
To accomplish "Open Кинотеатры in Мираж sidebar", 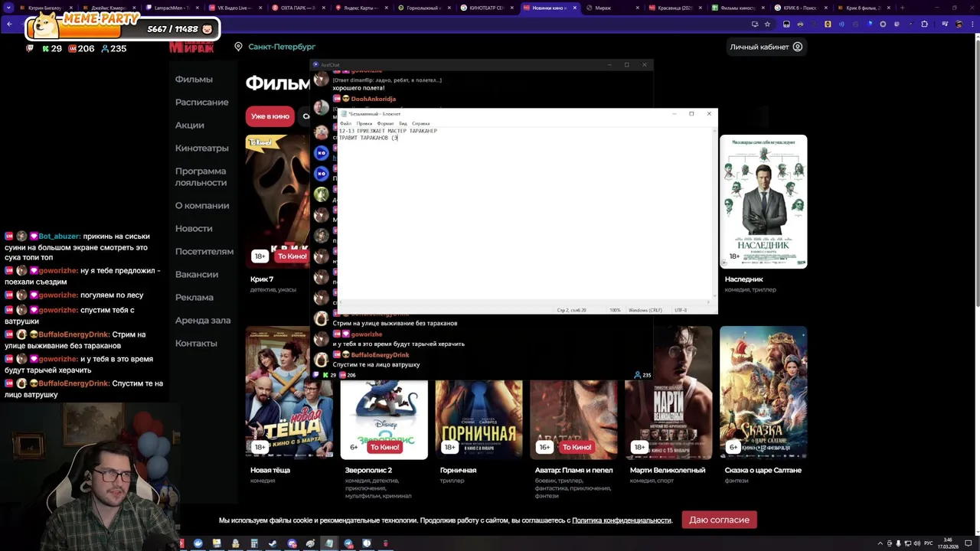I will pyautogui.click(x=201, y=148).
